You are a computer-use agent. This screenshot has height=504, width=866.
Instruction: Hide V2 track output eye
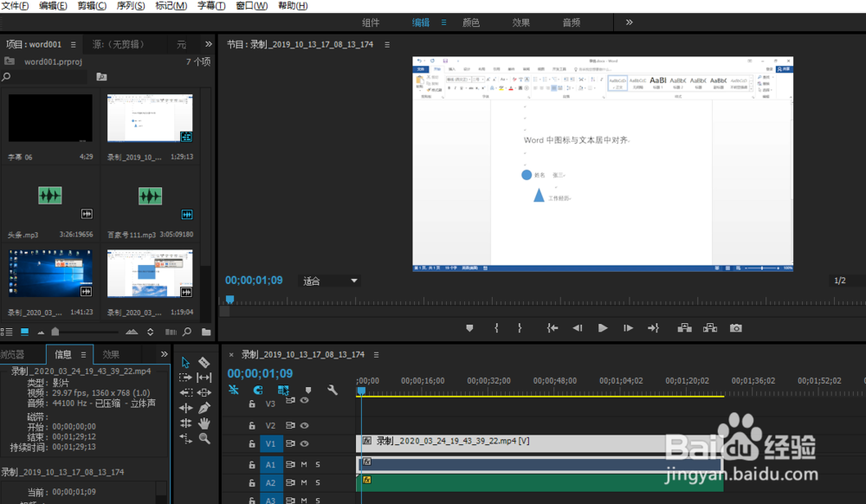coord(304,425)
